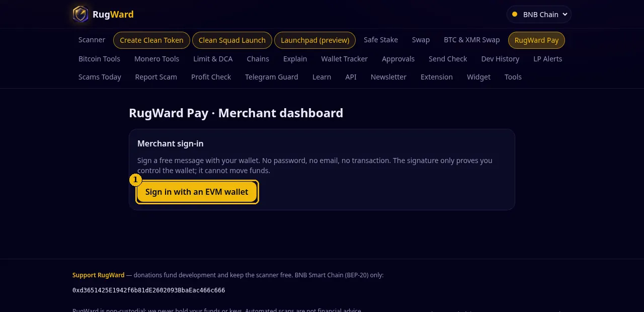Open the BNB Chain network dropdown

(539, 15)
